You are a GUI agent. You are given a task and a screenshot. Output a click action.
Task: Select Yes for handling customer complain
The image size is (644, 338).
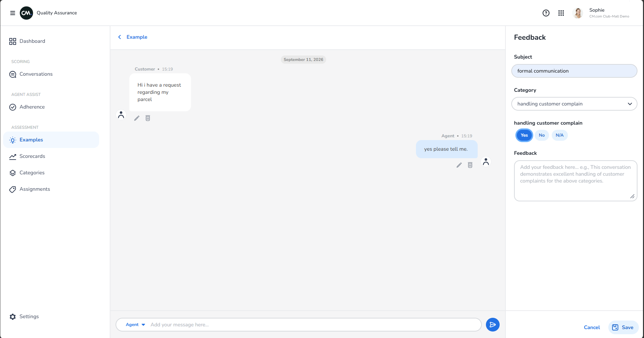(x=524, y=135)
